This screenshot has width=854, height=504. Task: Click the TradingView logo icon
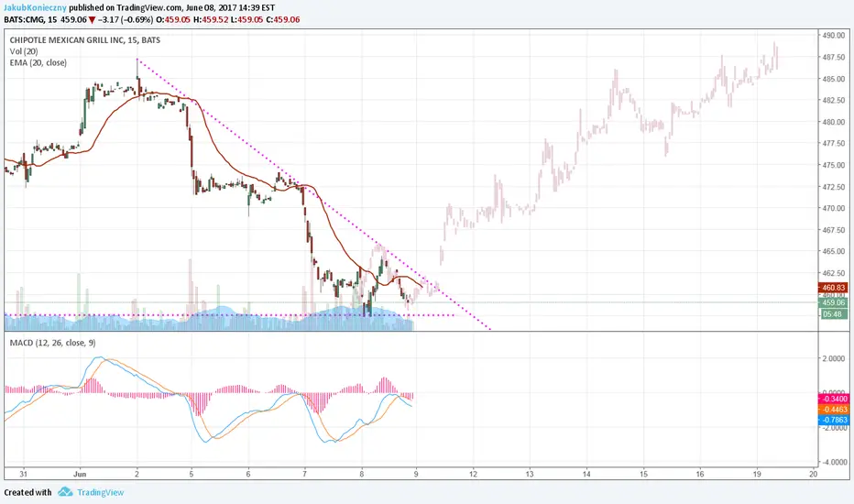pyautogui.click(x=65, y=492)
